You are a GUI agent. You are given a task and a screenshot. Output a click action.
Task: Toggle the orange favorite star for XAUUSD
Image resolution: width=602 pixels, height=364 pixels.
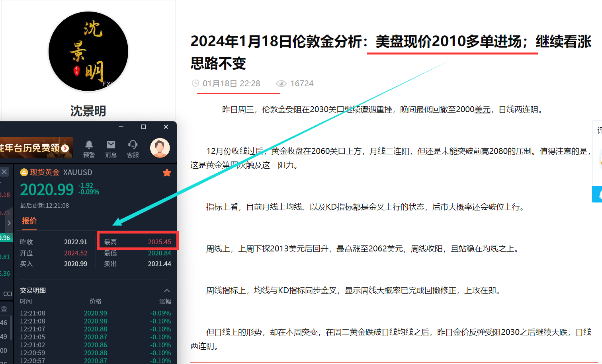(x=167, y=173)
